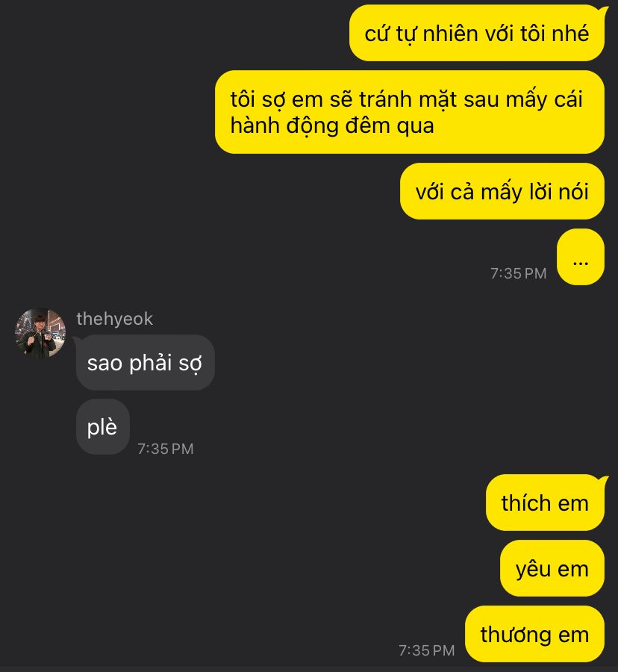The image size is (618, 672).
Task: Click the word 'thích' in yellow bubble
Action: click(526, 503)
